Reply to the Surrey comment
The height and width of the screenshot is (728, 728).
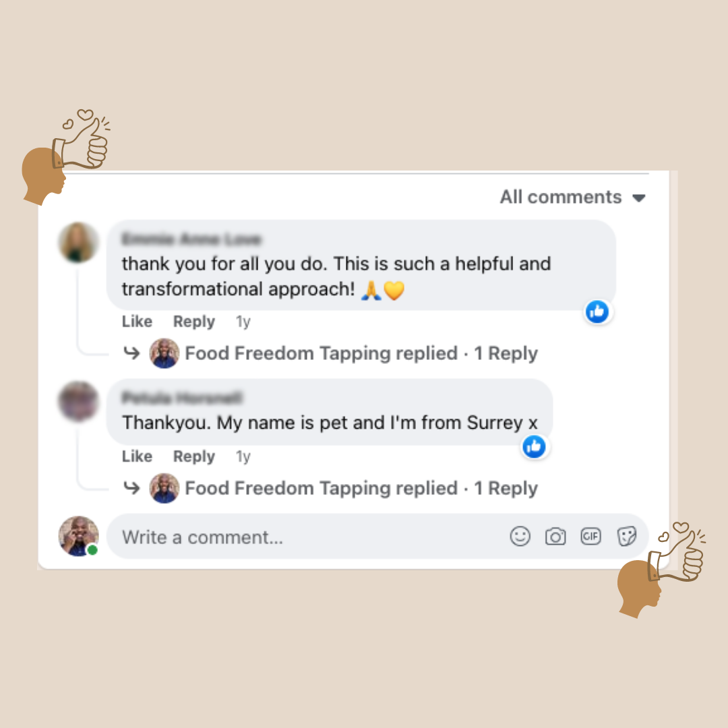193,456
